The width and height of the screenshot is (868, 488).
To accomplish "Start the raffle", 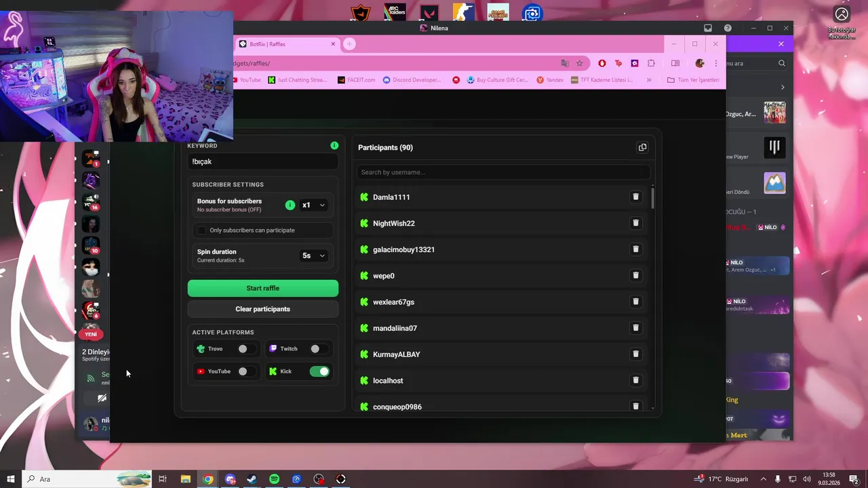I will point(263,288).
